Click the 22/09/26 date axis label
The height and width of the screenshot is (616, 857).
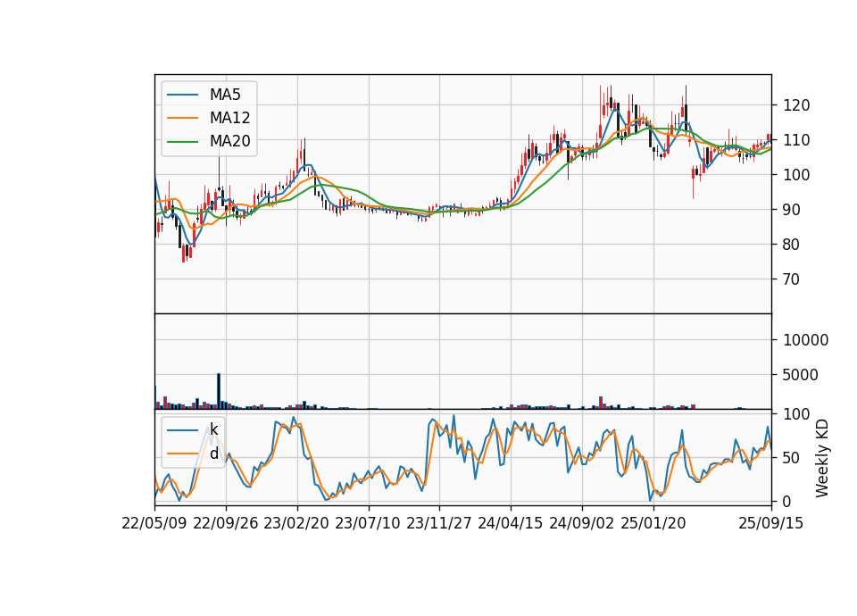click(x=226, y=523)
